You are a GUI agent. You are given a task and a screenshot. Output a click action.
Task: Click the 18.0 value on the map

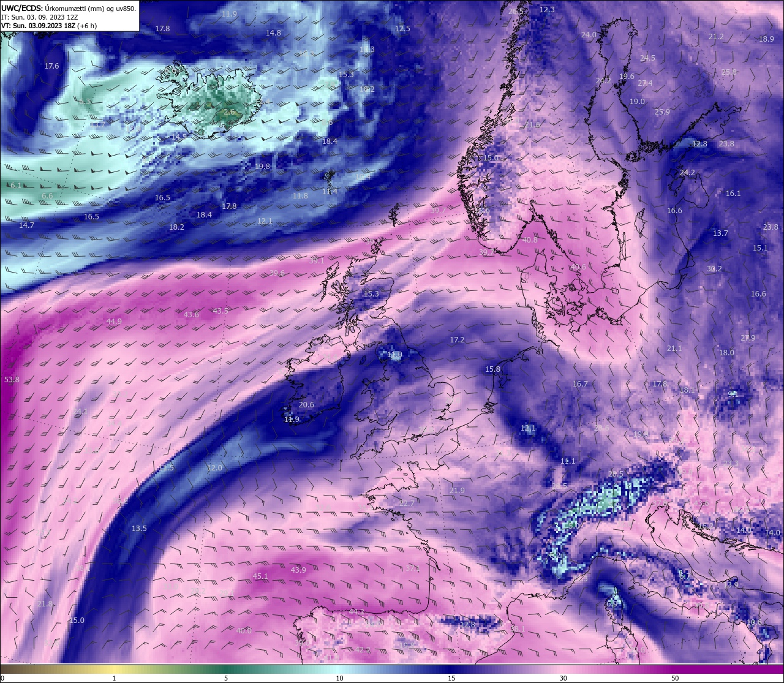(726, 353)
